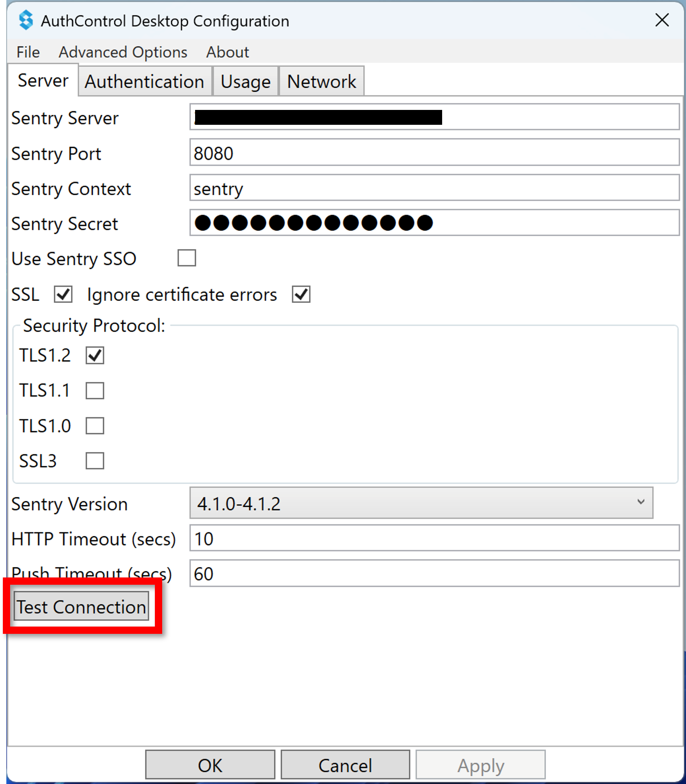Click the Cancel button
686x784 pixels.
pyautogui.click(x=345, y=765)
